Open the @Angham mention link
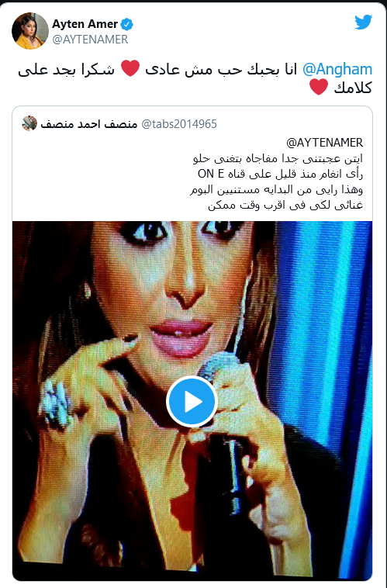 [337, 69]
